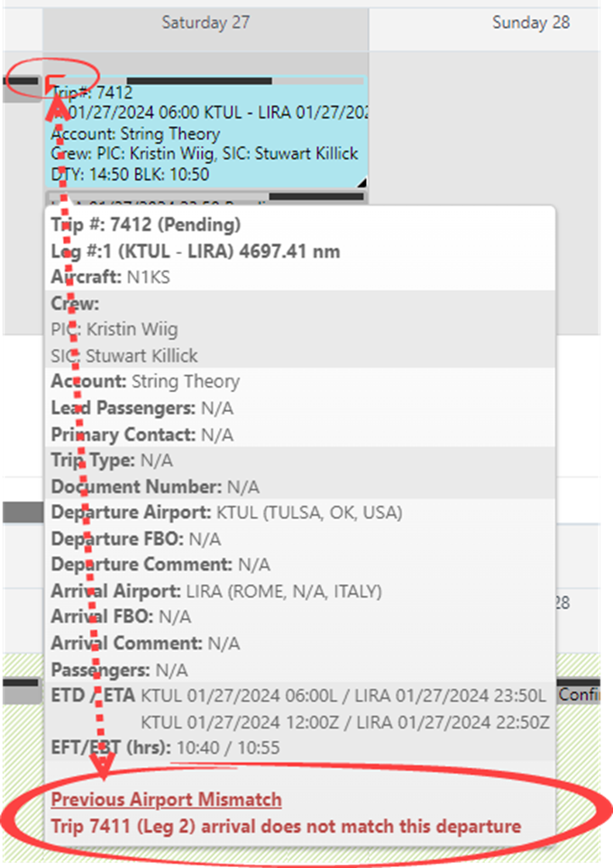Viewport: 613px width, 868px height.
Task: Click the Leg #1 KTUL - LIRA line
Action: 195,251
